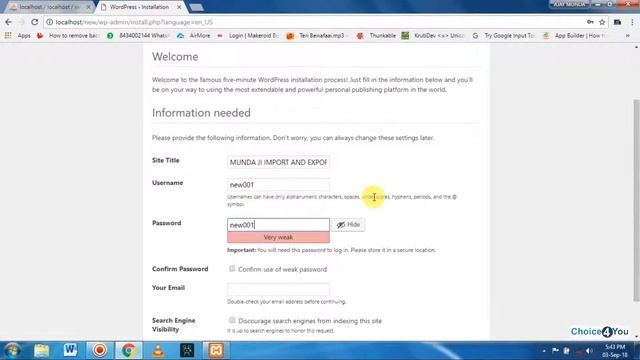
Task: Select WordPress Installation tab
Action: point(139,7)
